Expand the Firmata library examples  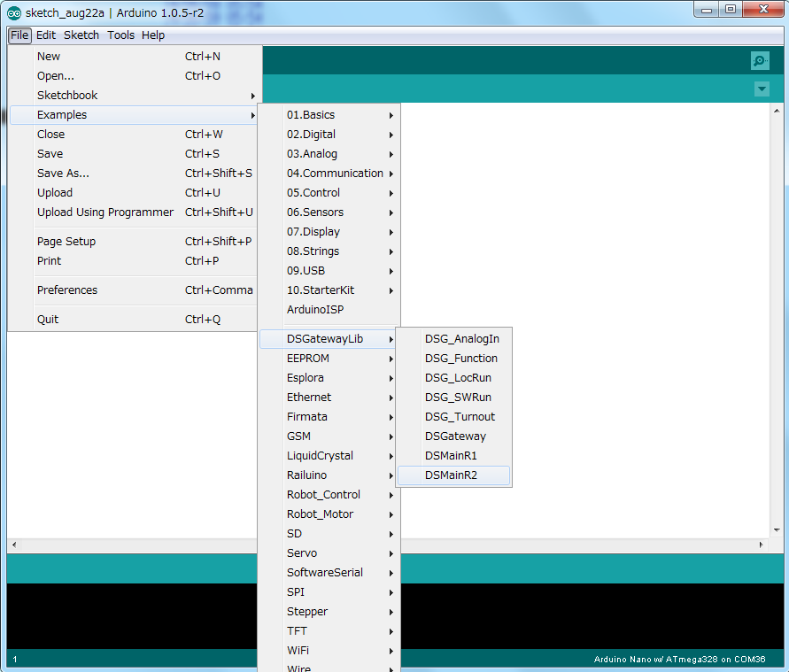(x=329, y=417)
